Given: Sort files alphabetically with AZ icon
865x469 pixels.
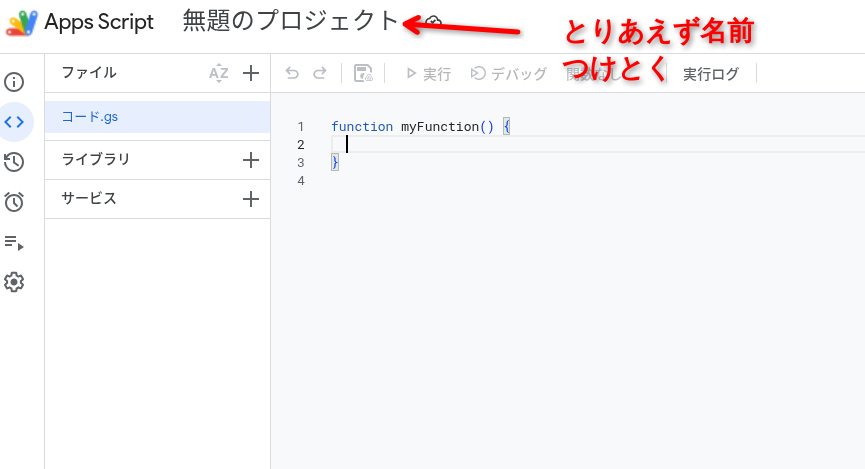Looking at the screenshot, I should click(218, 73).
